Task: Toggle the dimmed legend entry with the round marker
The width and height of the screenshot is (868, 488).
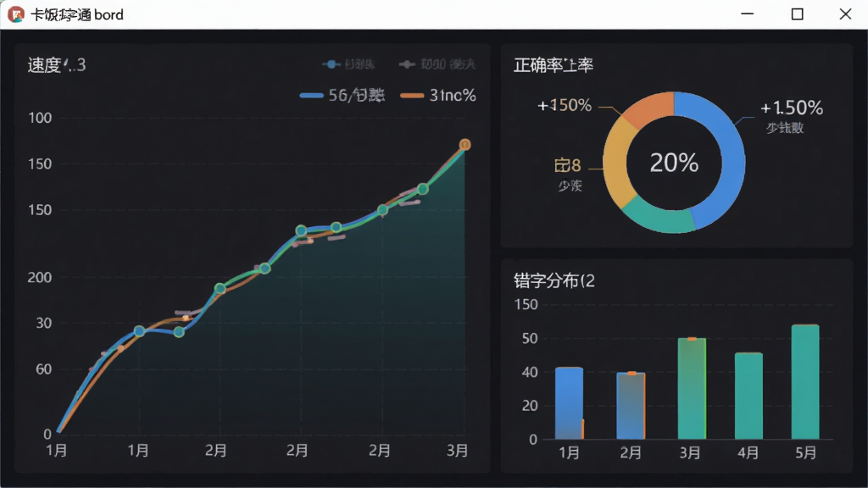Action: (x=348, y=64)
